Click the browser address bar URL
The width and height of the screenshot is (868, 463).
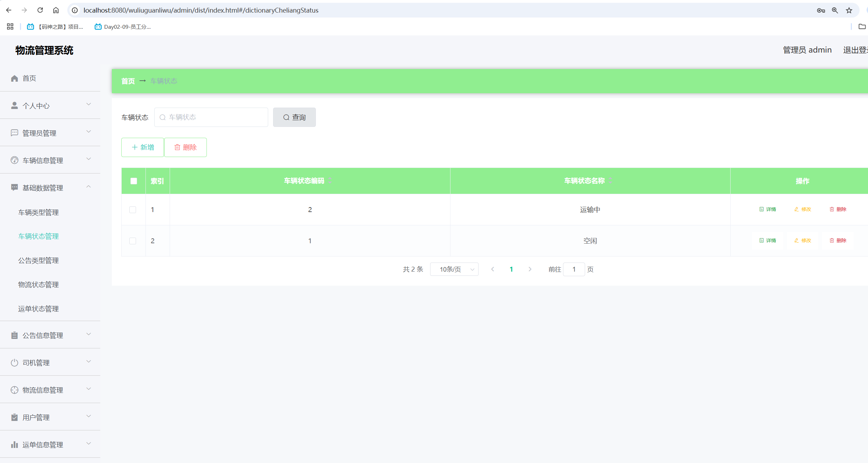201,10
